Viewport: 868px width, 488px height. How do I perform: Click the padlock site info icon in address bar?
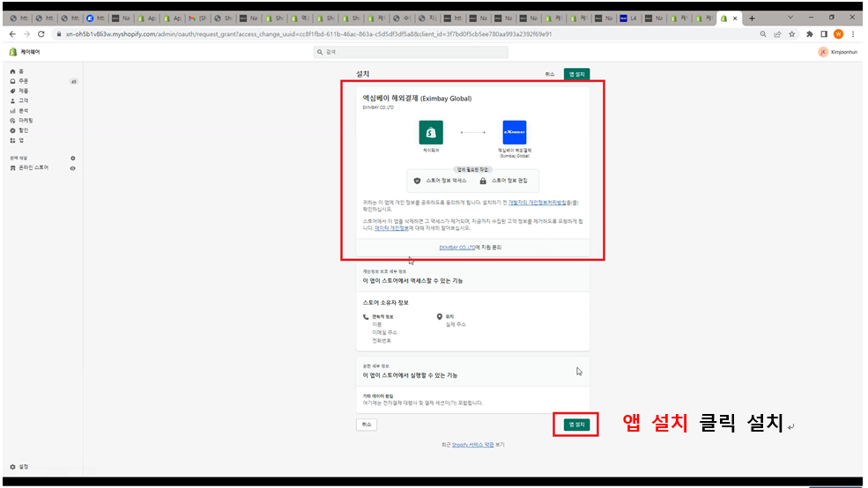(x=59, y=34)
